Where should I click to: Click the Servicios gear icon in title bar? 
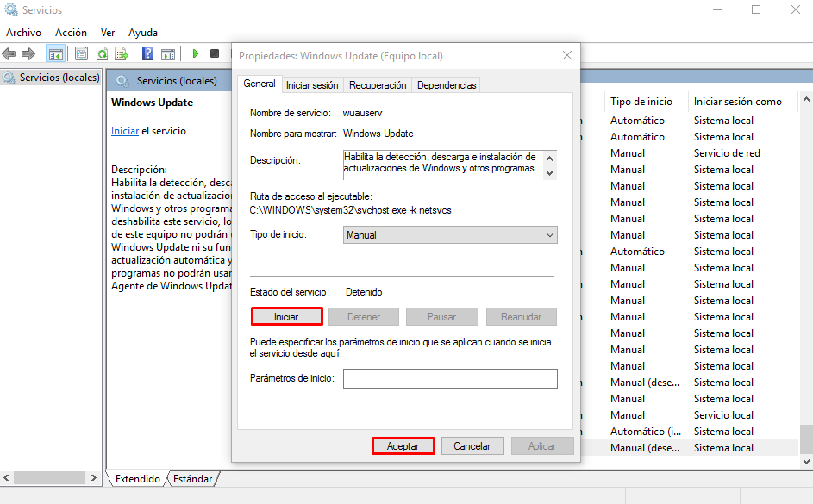pyautogui.click(x=11, y=9)
